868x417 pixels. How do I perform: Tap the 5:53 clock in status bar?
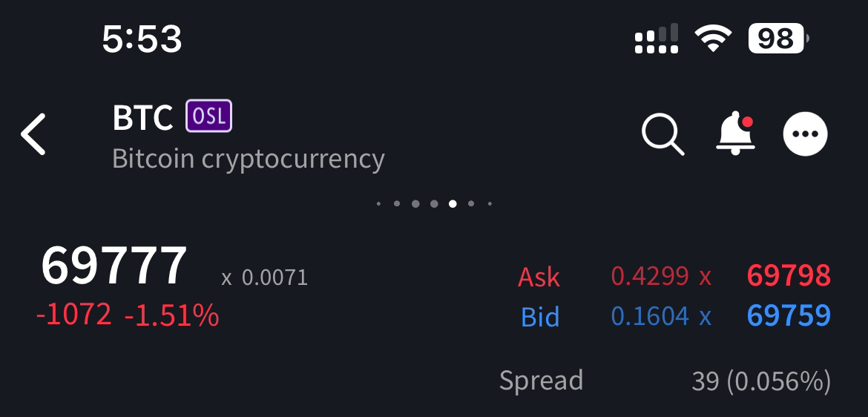coord(142,39)
